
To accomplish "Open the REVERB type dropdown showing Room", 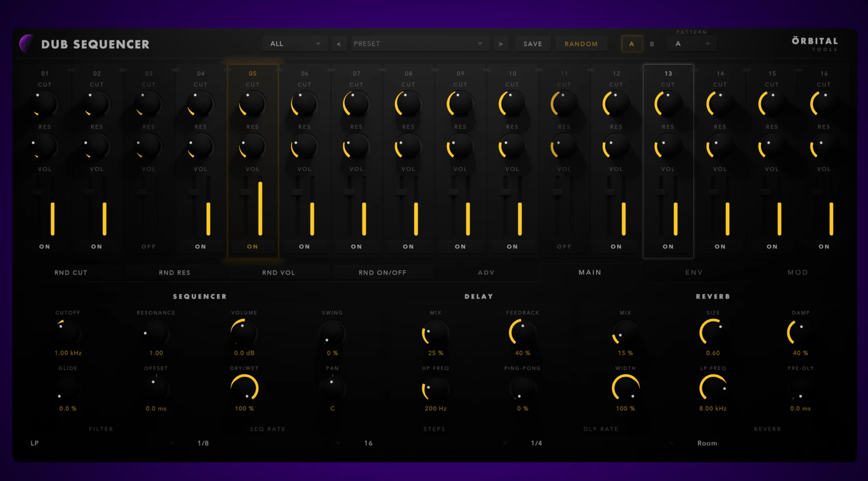I will (x=768, y=443).
